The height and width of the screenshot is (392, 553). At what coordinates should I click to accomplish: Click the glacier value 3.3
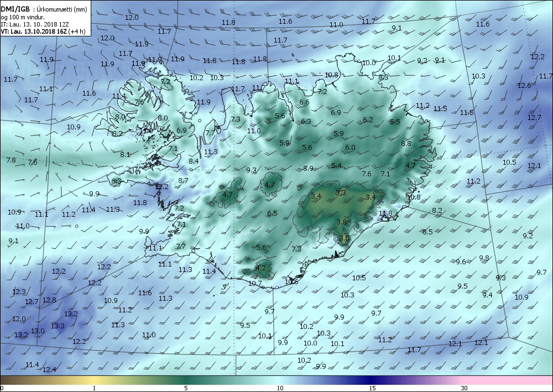(341, 192)
